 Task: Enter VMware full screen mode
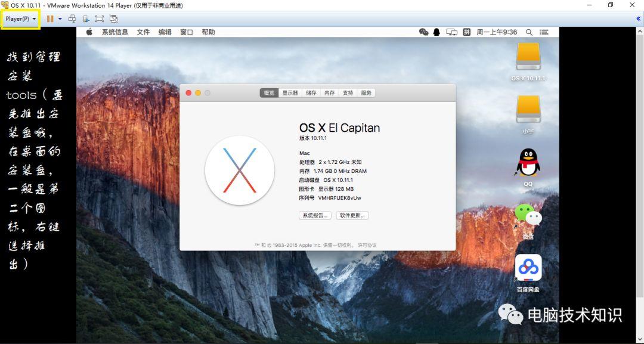(x=100, y=19)
